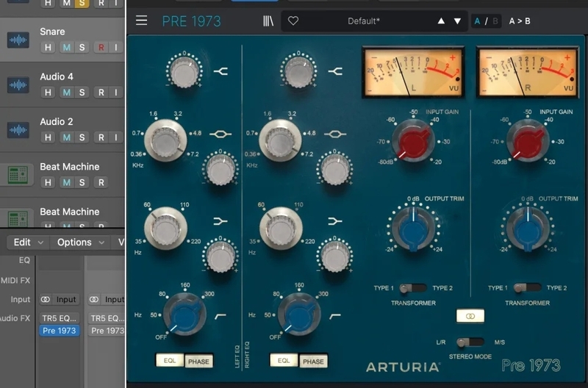Screen dimensions: 588x388
Task: Open the first channel Input slot
Action: tap(66, 300)
